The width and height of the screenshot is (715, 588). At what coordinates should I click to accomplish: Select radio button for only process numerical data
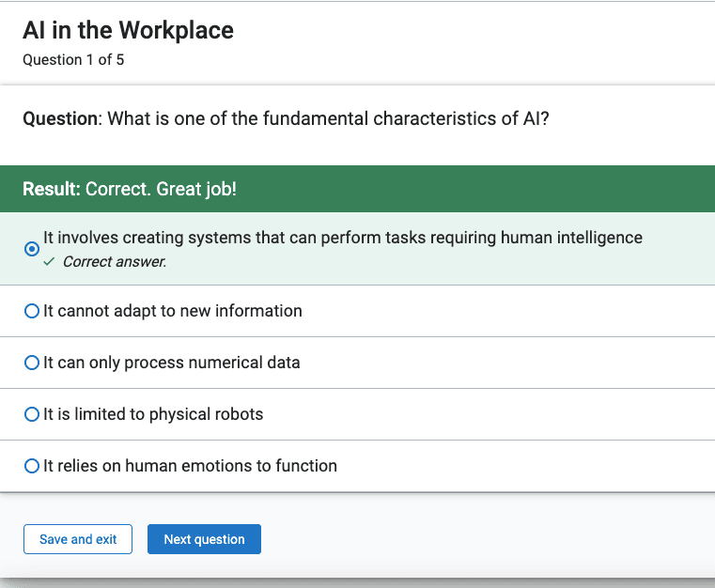pos(31,363)
